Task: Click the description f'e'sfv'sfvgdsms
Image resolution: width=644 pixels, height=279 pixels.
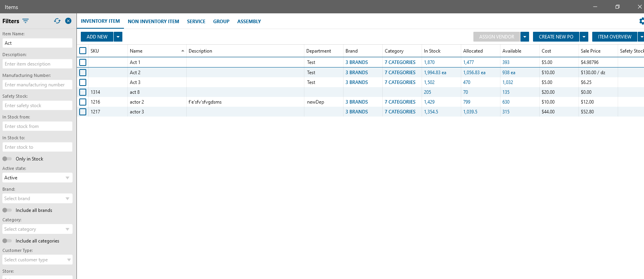Action: 205,102
